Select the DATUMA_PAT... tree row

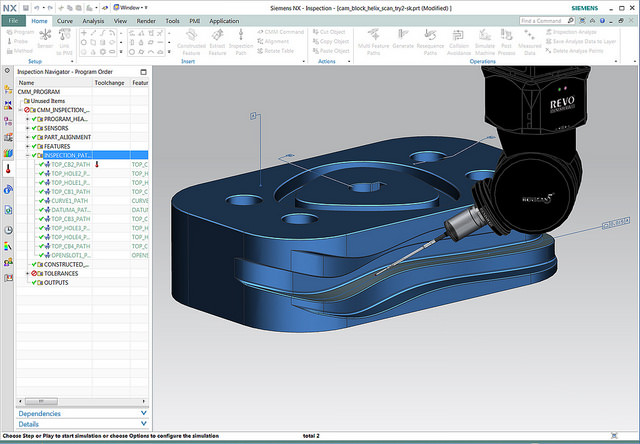82,210
